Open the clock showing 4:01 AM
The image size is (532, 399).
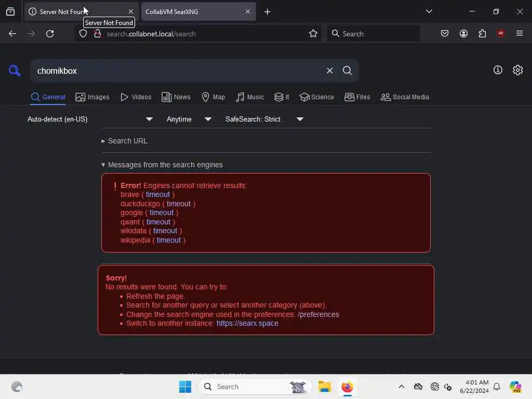point(474,387)
